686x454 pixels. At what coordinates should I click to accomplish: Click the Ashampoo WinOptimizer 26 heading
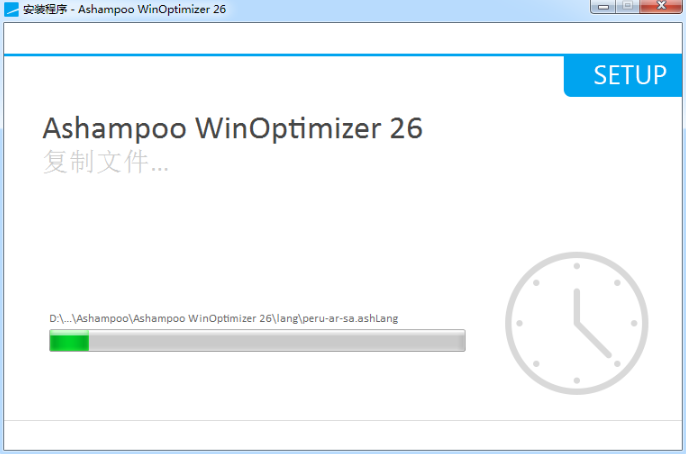click(x=233, y=128)
